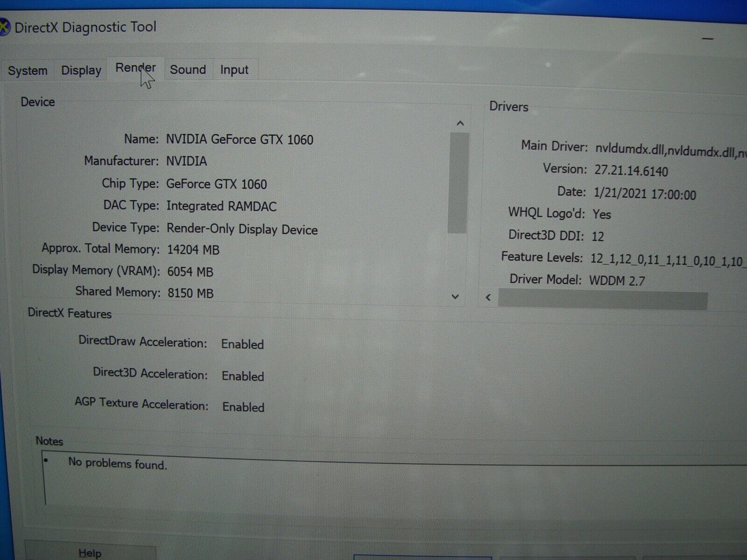The width and height of the screenshot is (747, 560).
Task: Select the Chip Type value 'GeForce GTX 1060'
Action: point(217,184)
